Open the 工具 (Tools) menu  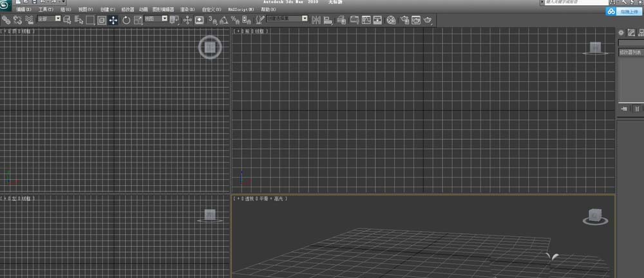point(46,10)
